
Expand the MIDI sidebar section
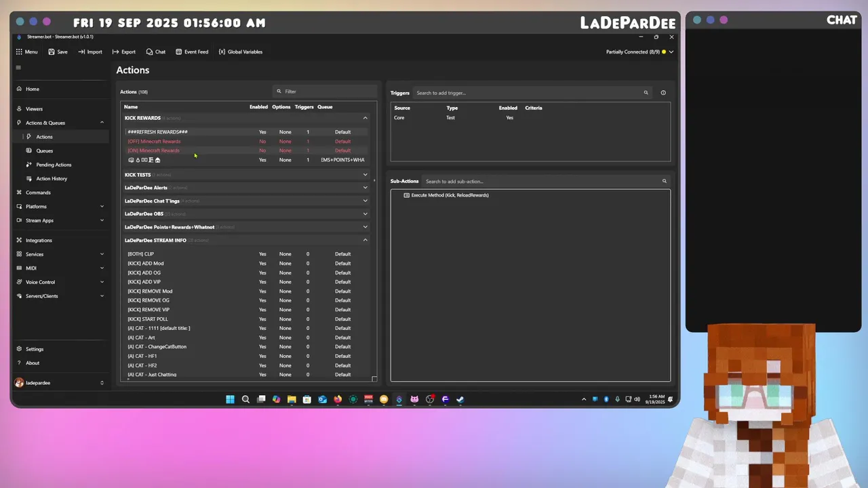tap(102, 268)
